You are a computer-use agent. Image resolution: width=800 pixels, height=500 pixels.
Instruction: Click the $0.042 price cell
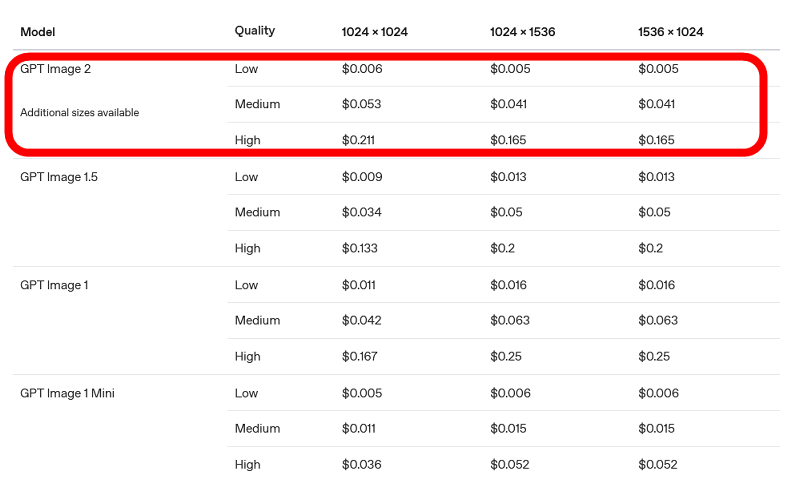coord(361,320)
